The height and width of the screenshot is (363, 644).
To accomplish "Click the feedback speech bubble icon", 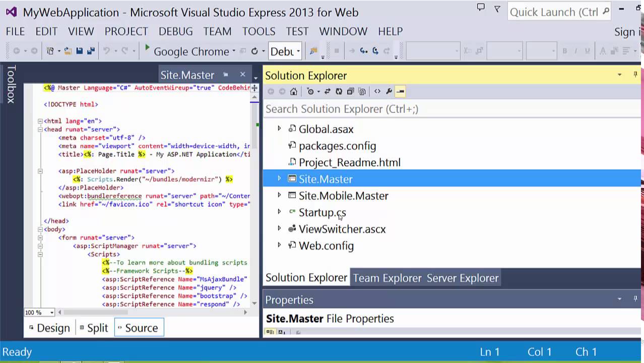I will tap(481, 8).
